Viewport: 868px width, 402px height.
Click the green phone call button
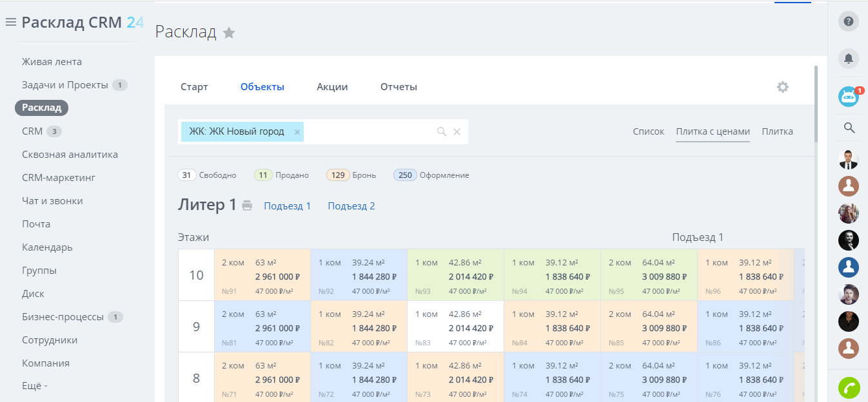tap(849, 388)
